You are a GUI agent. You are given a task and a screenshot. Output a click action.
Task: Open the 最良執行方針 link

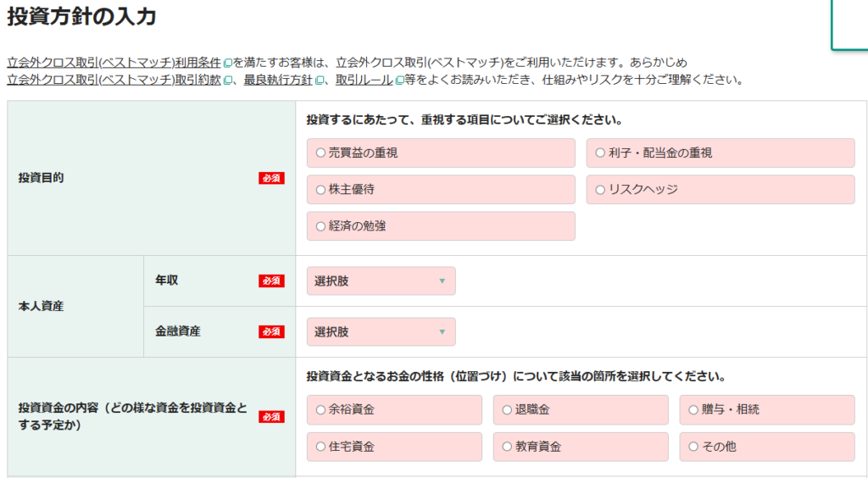279,81
